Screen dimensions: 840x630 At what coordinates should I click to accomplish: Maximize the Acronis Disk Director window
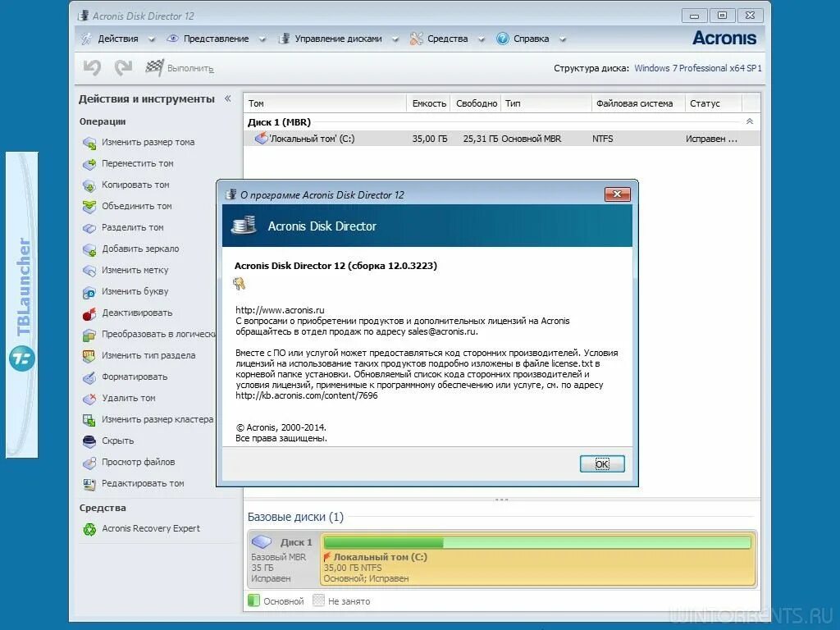tap(722, 16)
